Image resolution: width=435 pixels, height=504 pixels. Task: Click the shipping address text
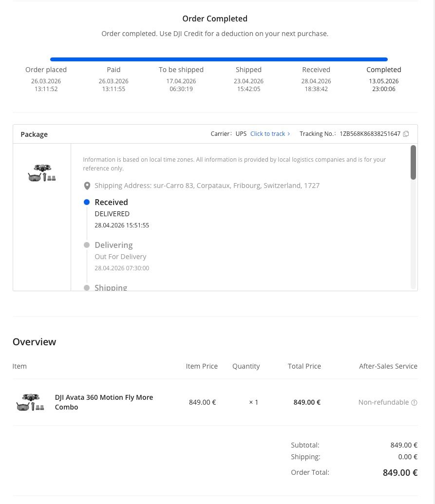point(207,186)
